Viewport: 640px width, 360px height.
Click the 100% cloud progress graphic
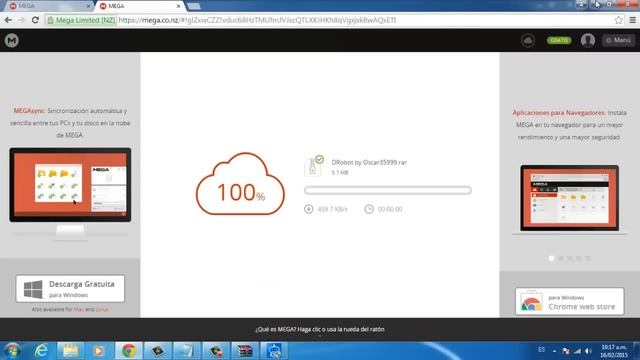(240, 184)
